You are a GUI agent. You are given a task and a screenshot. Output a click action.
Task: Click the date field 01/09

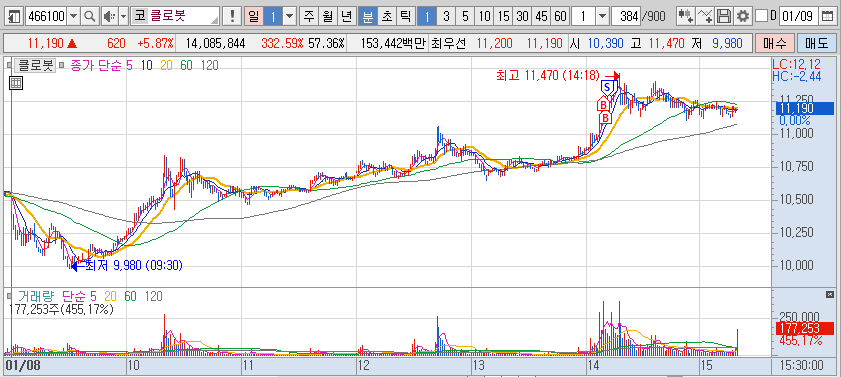(799, 16)
